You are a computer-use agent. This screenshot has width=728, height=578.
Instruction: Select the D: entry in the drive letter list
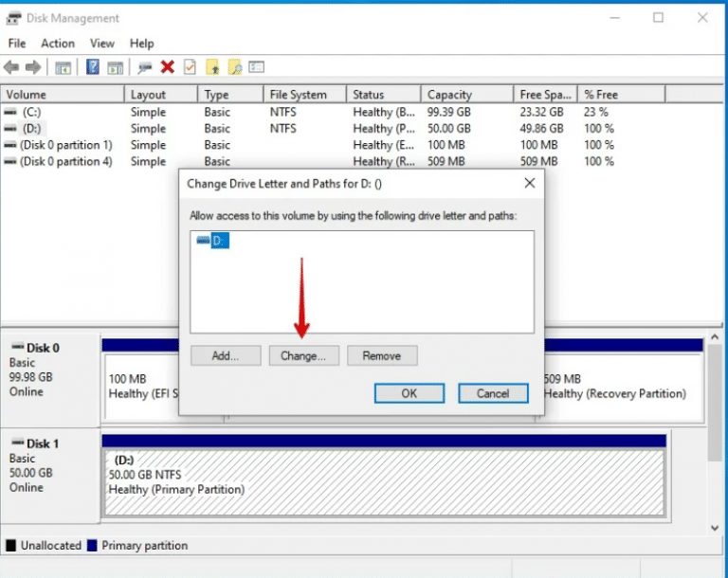219,242
